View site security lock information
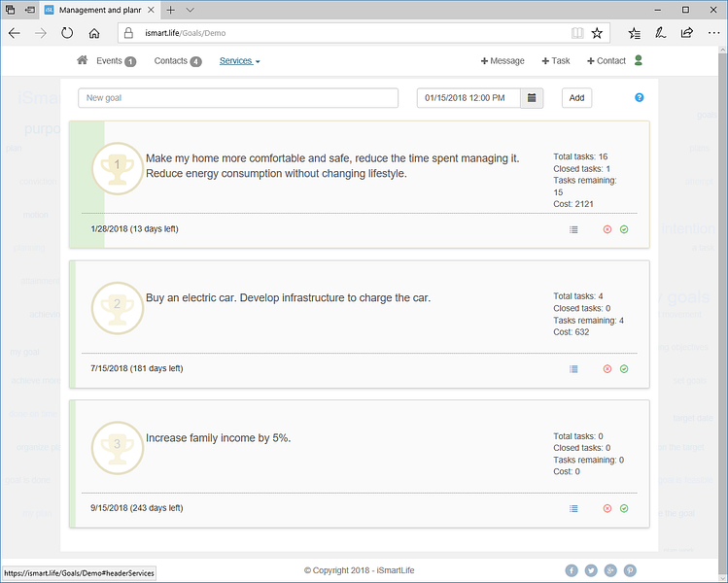 [128, 33]
